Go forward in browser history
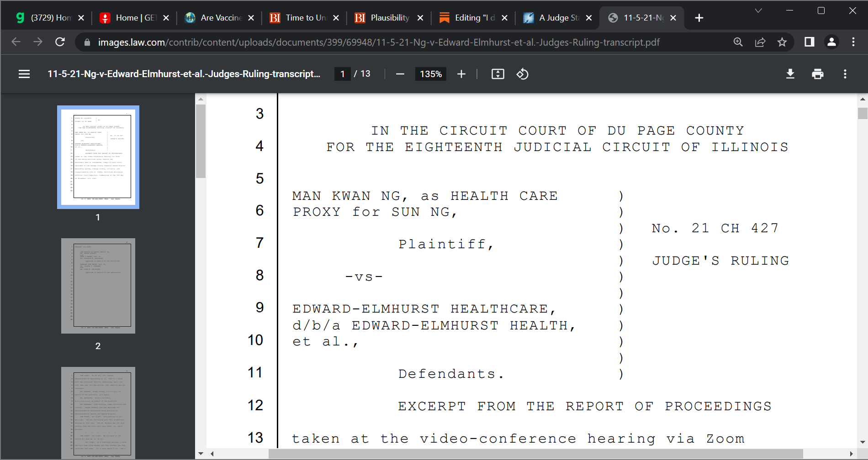This screenshot has height=460, width=868. pyautogui.click(x=38, y=42)
